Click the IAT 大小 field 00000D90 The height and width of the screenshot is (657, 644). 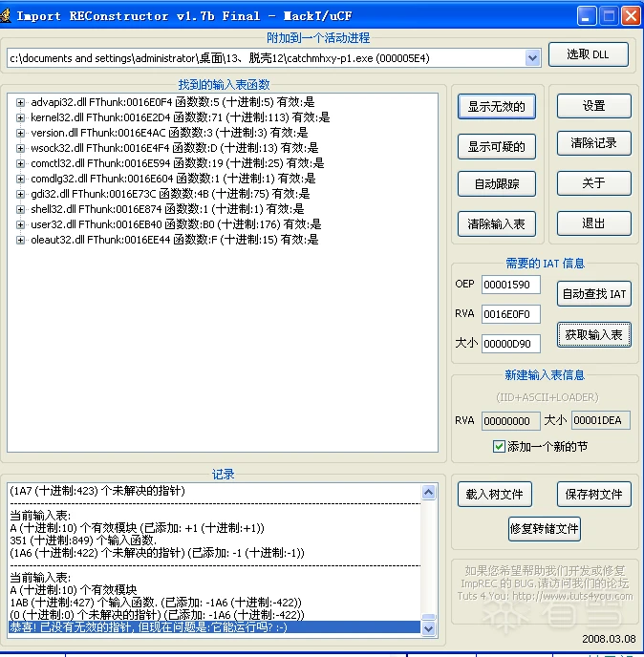click(x=510, y=344)
